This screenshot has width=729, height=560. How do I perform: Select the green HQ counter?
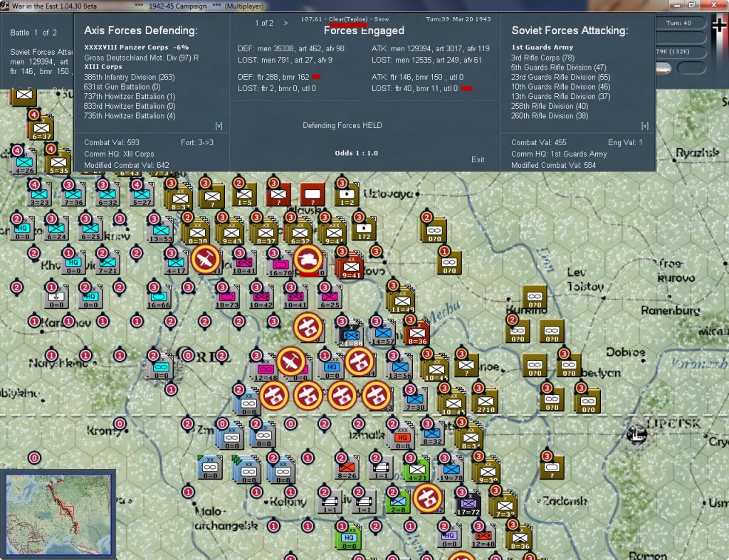click(x=349, y=539)
